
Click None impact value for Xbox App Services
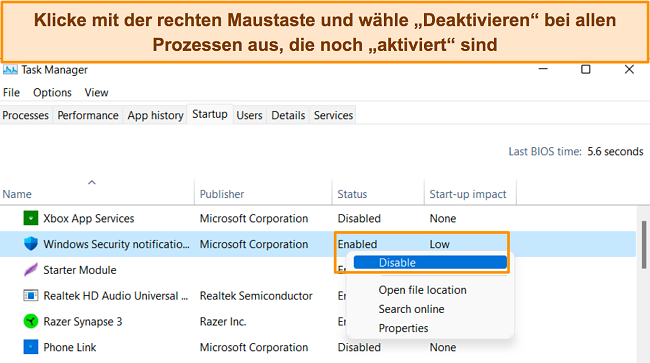tap(443, 218)
